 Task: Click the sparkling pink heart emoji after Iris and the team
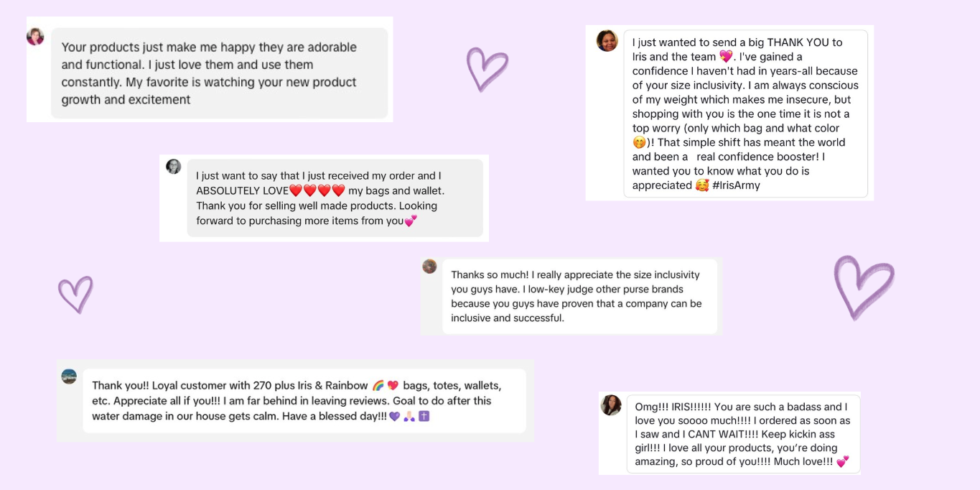[726, 57]
